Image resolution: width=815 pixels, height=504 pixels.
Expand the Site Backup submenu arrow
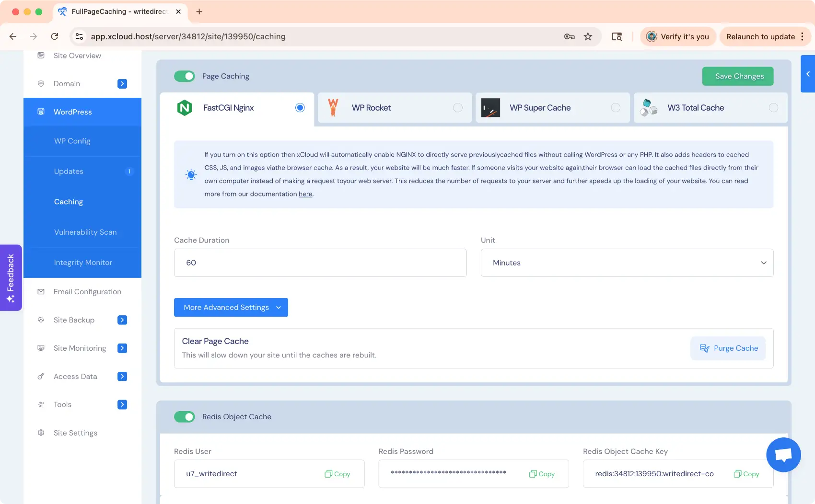tap(122, 320)
